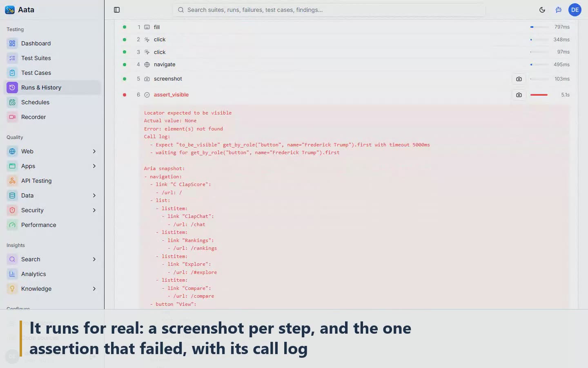588x368 pixels.
Task: Click the Knowledge lightbulb icon
Action: coord(12,289)
